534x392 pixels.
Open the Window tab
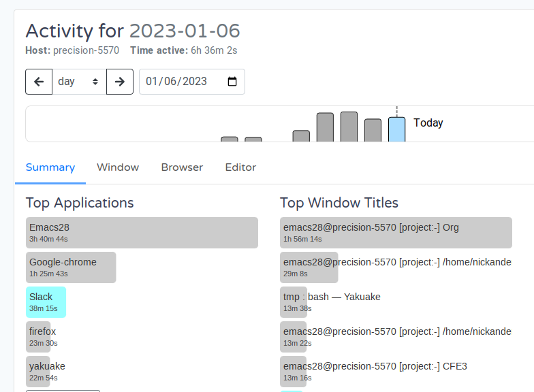[118, 167]
